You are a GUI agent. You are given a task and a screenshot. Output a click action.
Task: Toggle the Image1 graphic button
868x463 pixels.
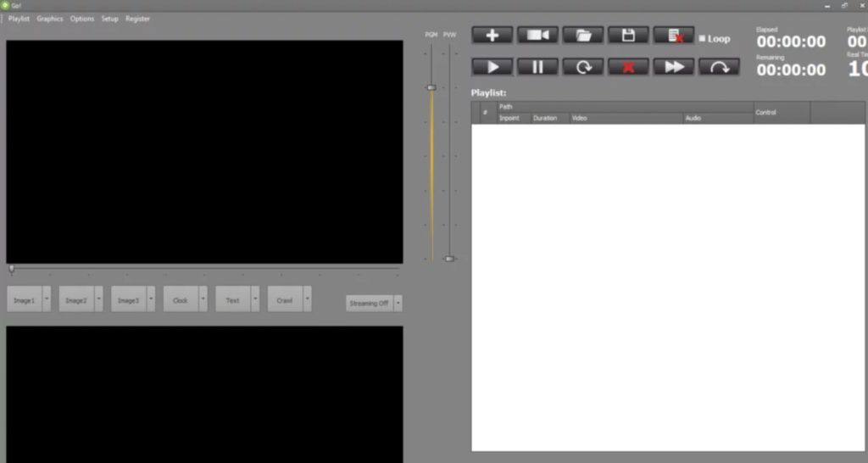(x=25, y=299)
